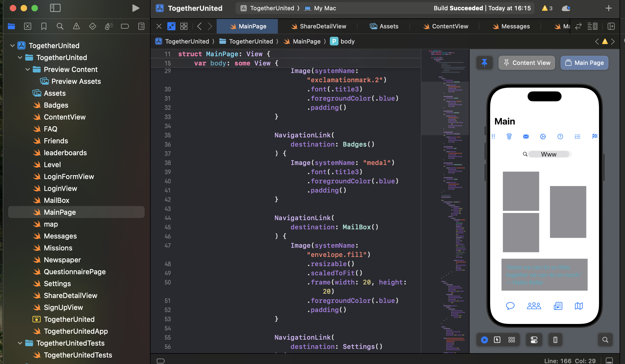Toggle the navigator sidebar visibility

(55, 8)
